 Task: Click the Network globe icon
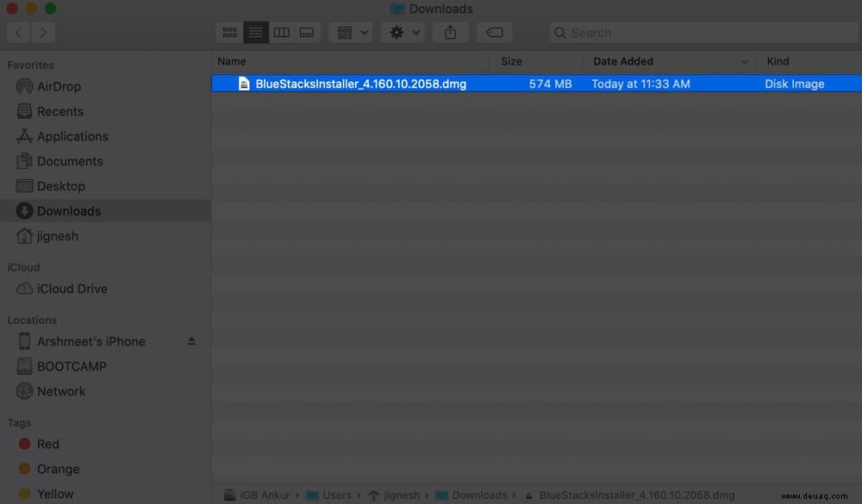[x=24, y=391]
